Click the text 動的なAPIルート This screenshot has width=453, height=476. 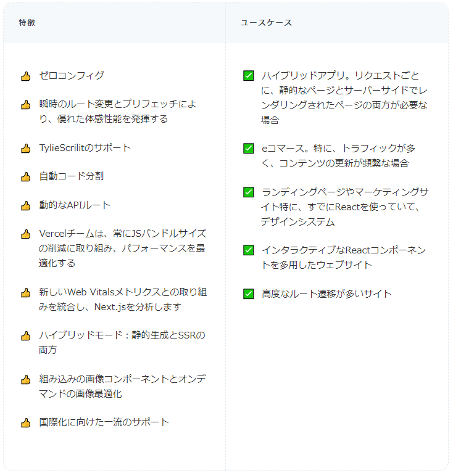click(75, 205)
